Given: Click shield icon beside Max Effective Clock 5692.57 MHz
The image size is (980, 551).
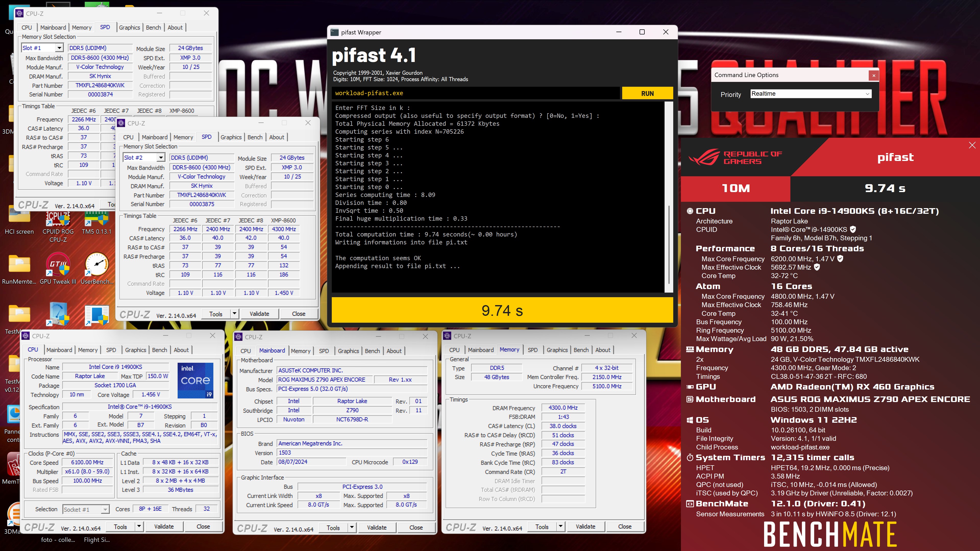Looking at the screenshot, I should pos(817,267).
